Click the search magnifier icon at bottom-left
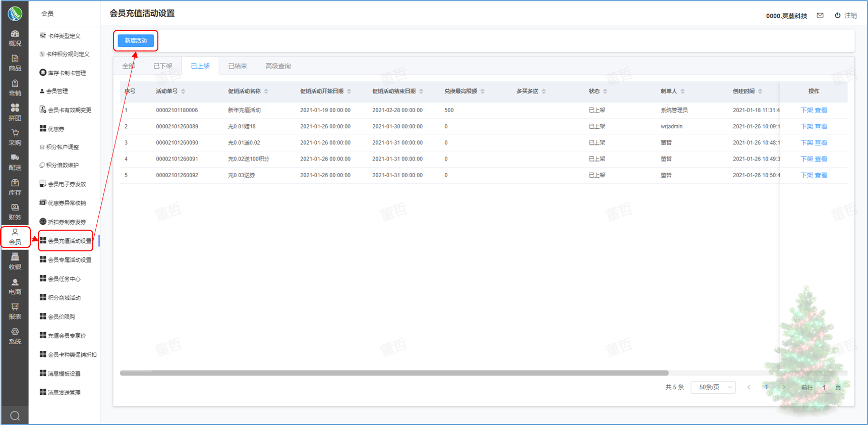Screen dimensions: 868x425 [15, 415]
